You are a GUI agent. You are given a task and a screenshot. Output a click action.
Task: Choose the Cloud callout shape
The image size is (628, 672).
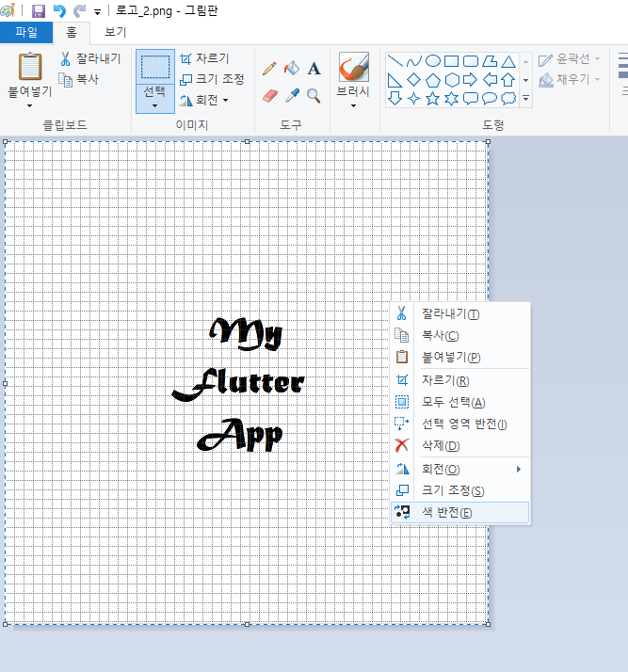[x=508, y=99]
